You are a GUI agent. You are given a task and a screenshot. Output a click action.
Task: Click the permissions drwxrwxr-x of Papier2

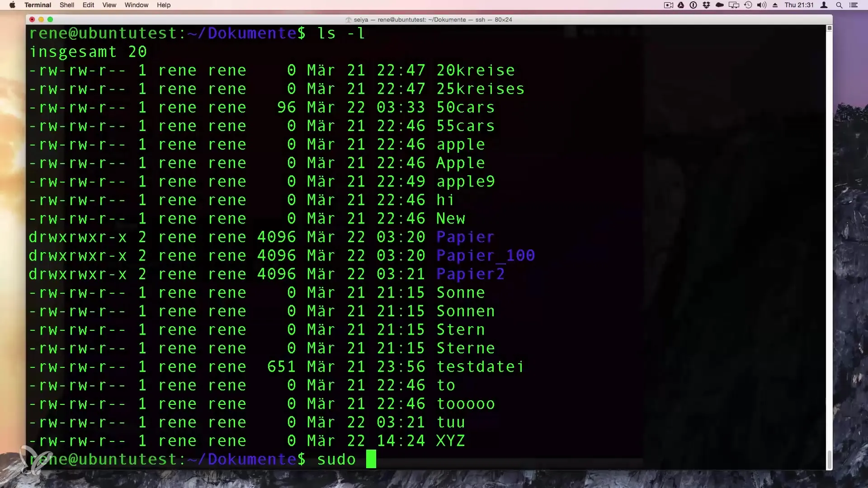coord(78,274)
